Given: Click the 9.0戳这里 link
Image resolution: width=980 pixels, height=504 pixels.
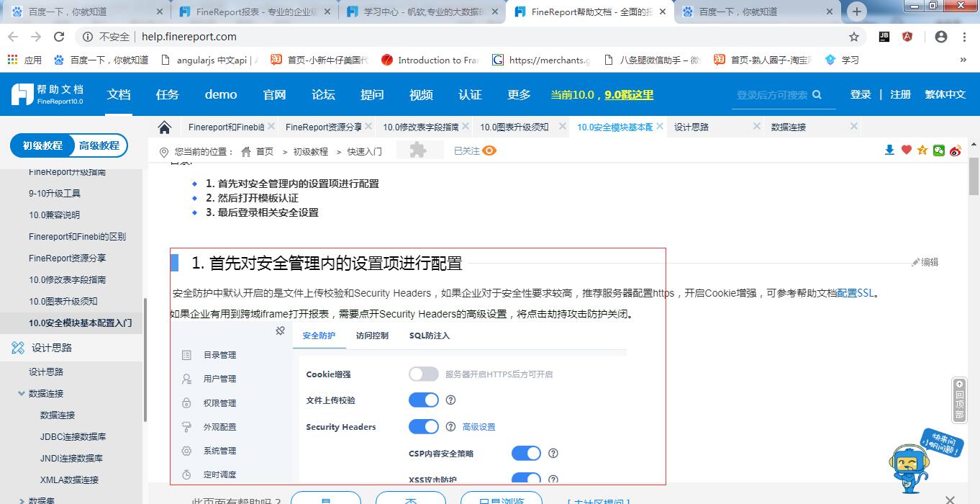Looking at the screenshot, I should [629, 94].
